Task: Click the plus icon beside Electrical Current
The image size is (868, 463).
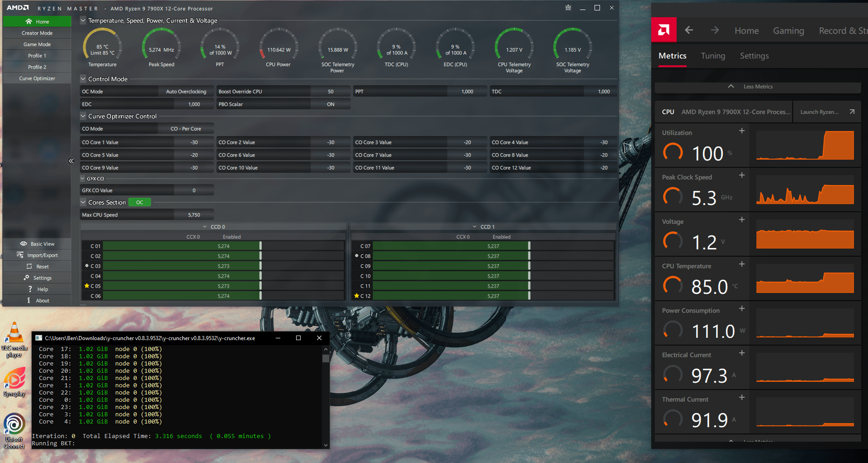Action: 742,353
